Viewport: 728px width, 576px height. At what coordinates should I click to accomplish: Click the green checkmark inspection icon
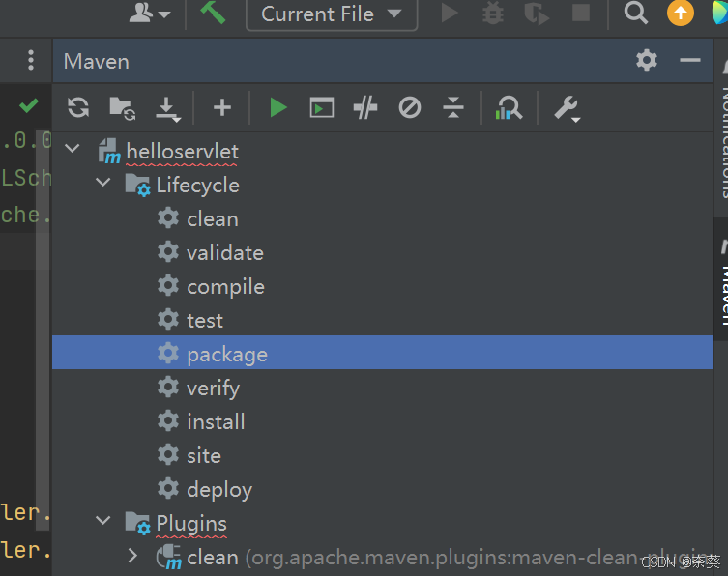point(29,105)
